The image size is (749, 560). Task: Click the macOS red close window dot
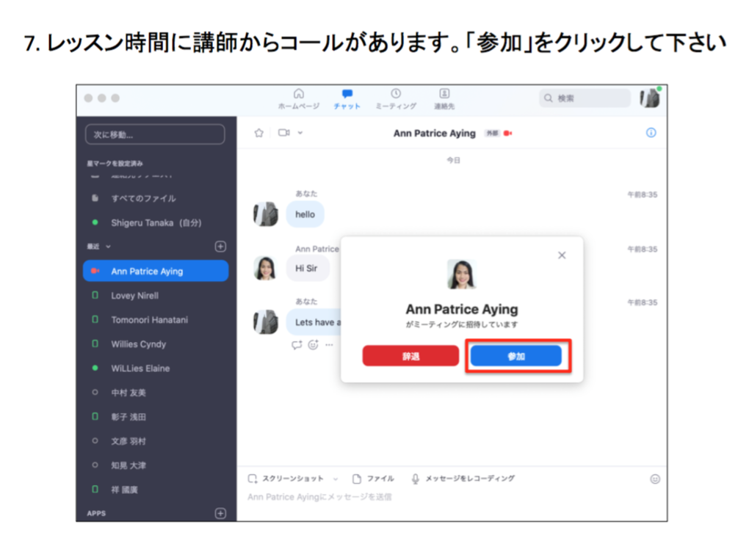pyautogui.click(x=88, y=98)
